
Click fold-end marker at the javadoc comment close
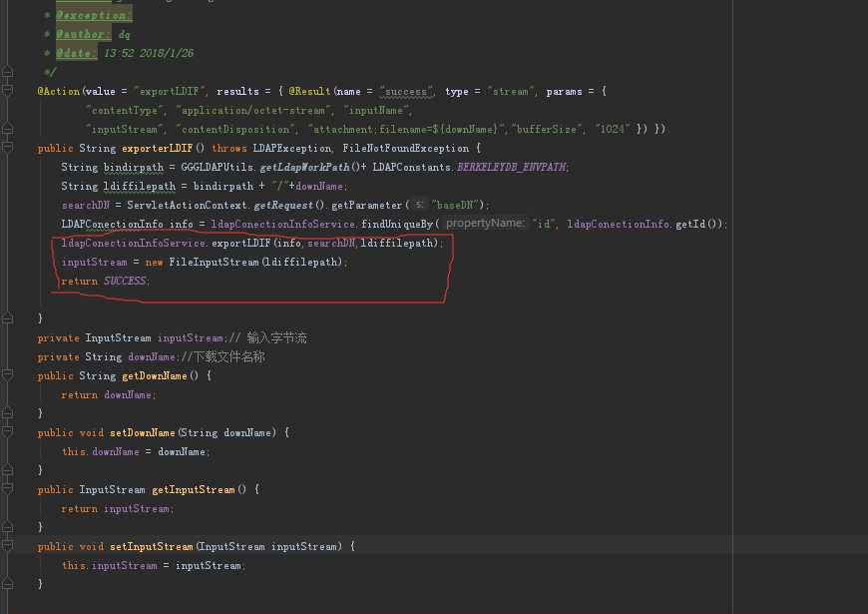(x=7, y=72)
